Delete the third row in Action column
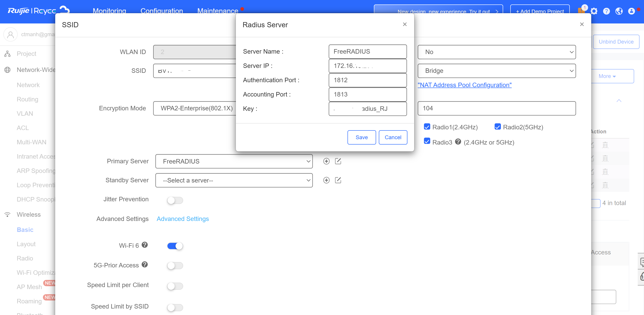Image resolution: width=644 pixels, height=315 pixels. pos(605,172)
